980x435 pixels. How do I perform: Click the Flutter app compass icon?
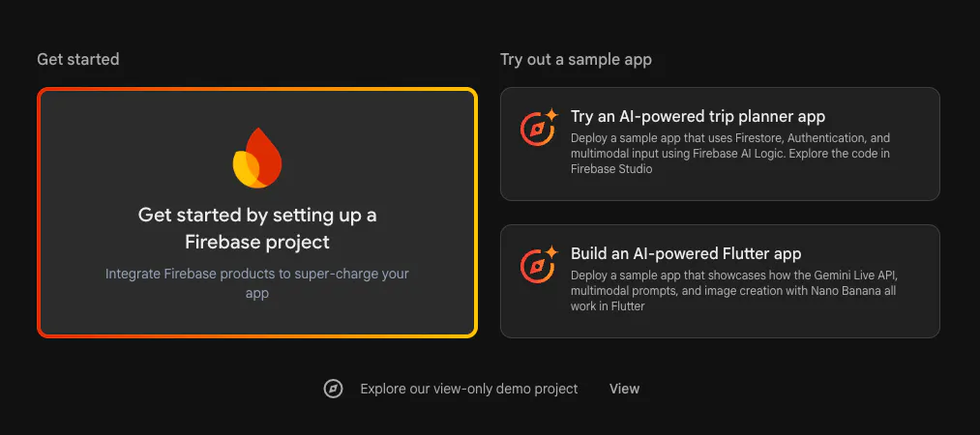535,267
